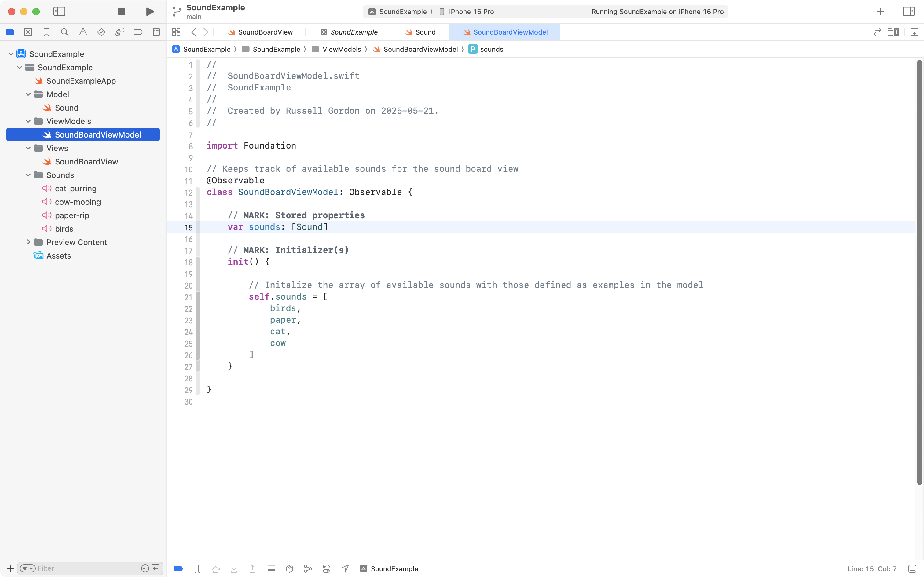Viewport: 924px width, 577px height.
Task: Collapse the ViewModels folder
Action: coord(28,121)
